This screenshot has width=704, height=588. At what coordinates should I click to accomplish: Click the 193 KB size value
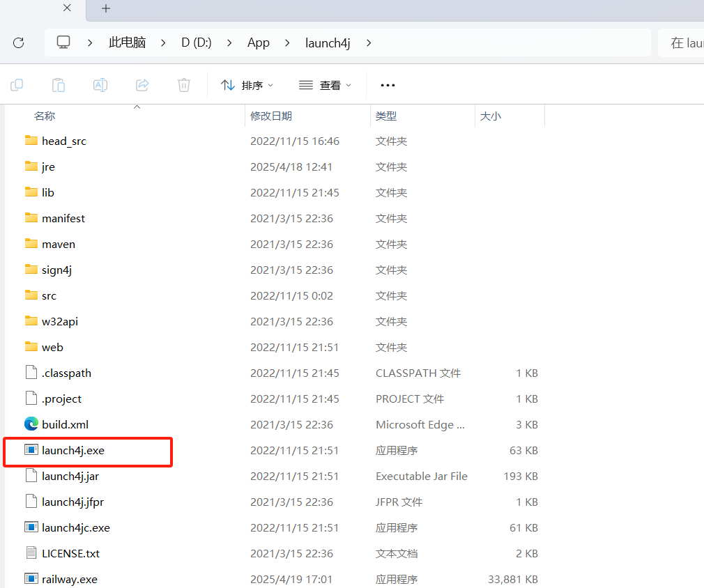[521, 477]
